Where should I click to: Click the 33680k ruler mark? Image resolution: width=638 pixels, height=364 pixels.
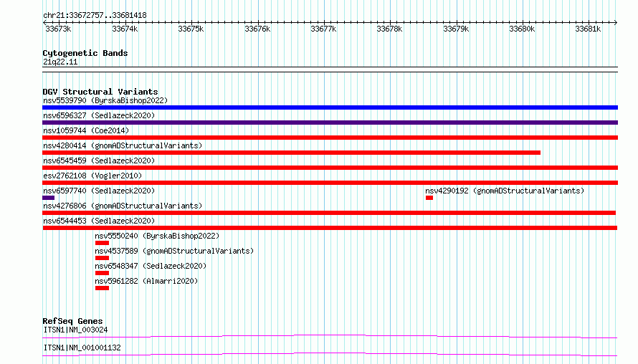[x=522, y=29]
